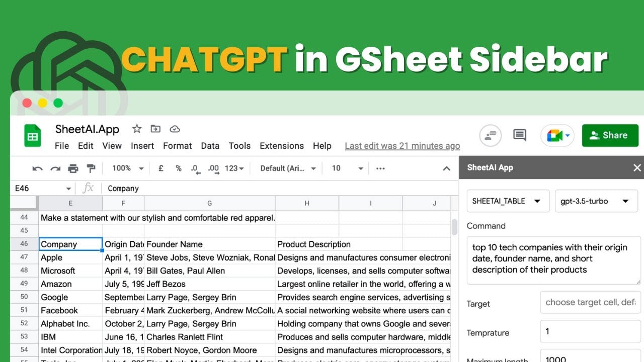This screenshot has width=644, height=362.
Task: Select the 'Charles Ranlett Flint' cell
Action: coord(209,337)
